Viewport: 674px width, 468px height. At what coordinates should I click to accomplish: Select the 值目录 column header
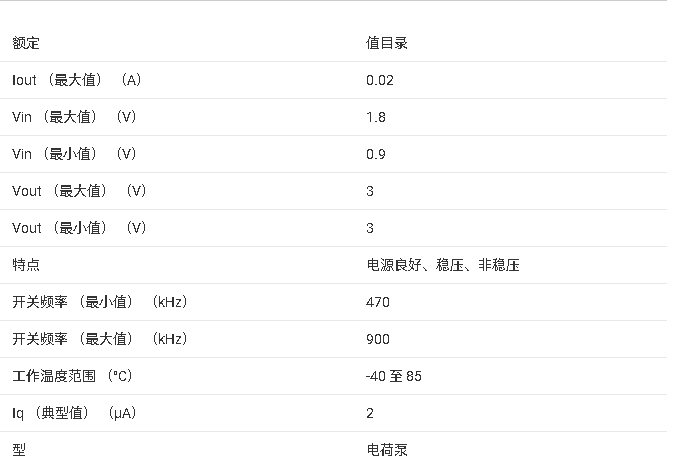[386, 43]
